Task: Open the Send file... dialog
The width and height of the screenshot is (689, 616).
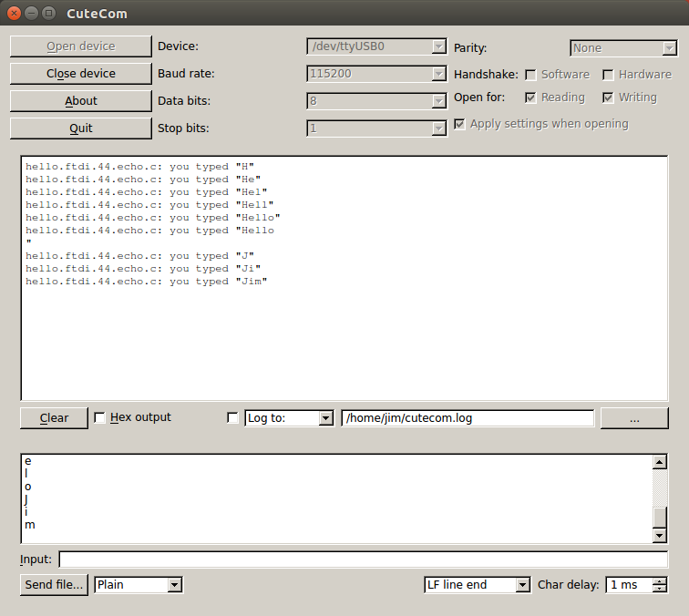Action: tap(54, 585)
